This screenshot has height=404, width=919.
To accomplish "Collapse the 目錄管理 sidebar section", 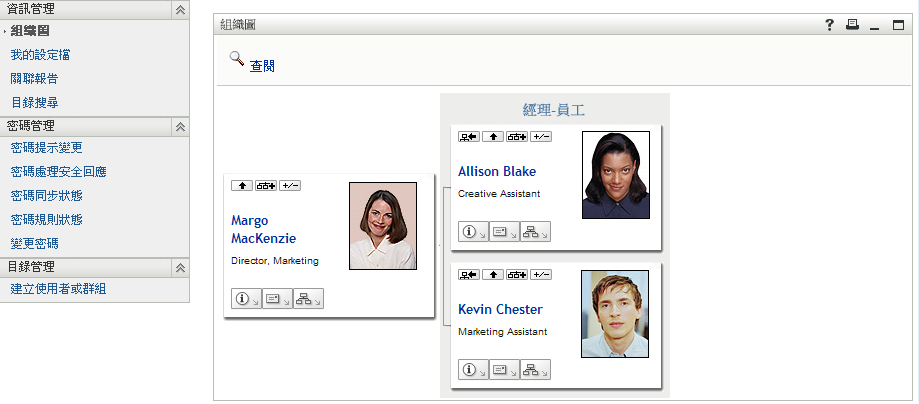I will coord(180,268).
